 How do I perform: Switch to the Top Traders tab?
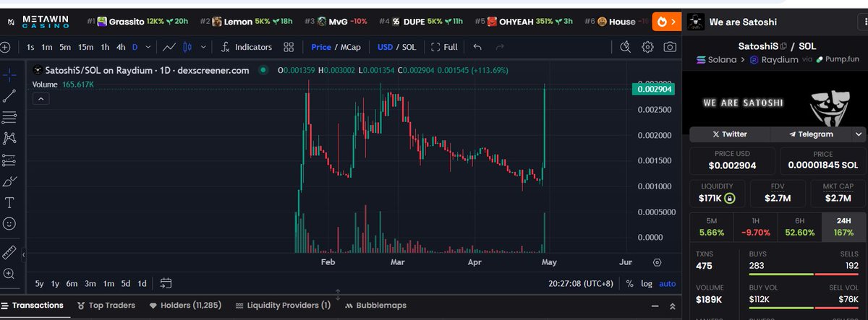106,306
